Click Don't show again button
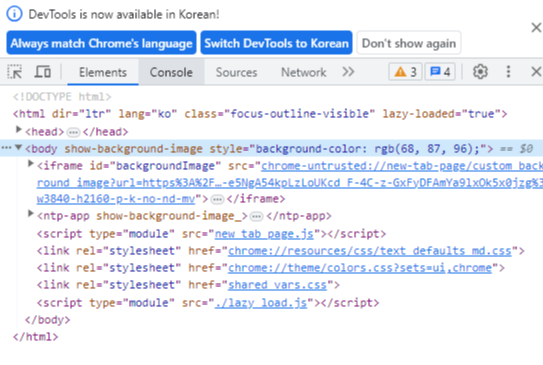This screenshot has height=365, width=543. [x=409, y=43]
